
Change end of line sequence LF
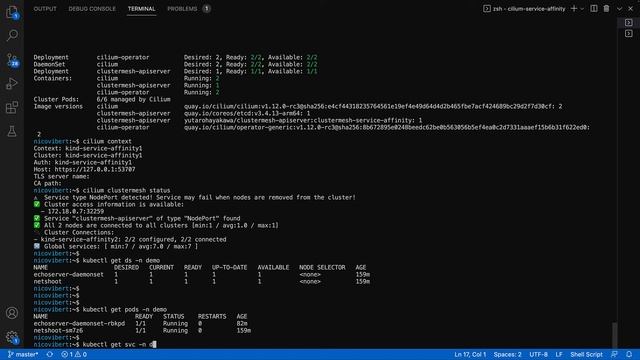[559, 354]
